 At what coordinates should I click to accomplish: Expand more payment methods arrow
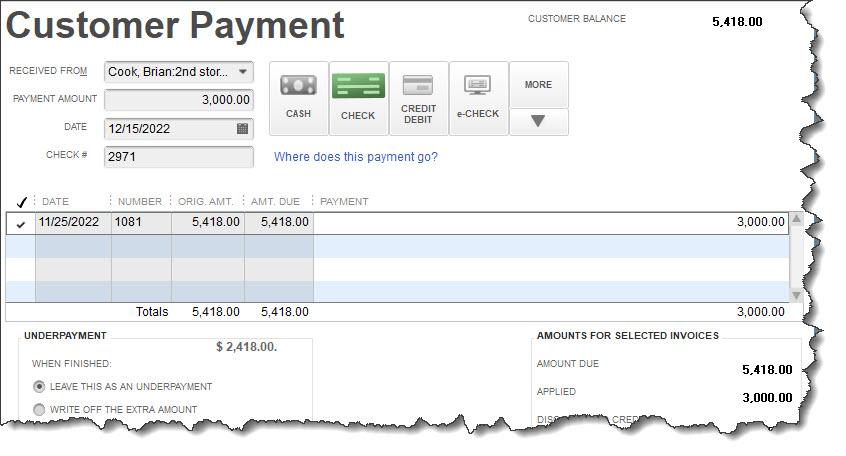click(538, 121)
